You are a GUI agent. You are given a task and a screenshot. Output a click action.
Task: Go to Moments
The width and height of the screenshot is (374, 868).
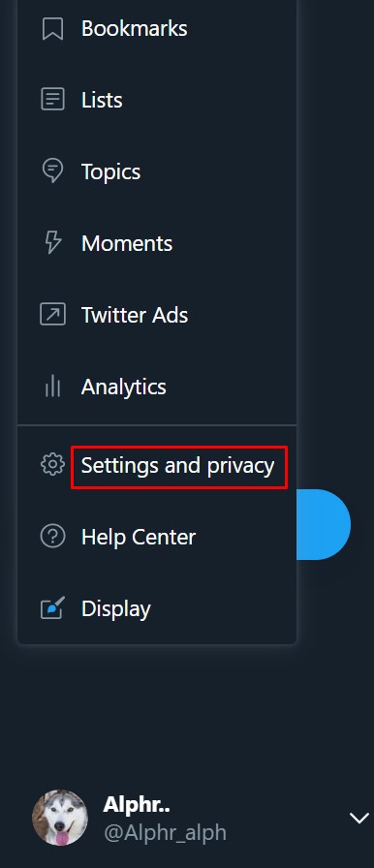(x=127, y=243)
